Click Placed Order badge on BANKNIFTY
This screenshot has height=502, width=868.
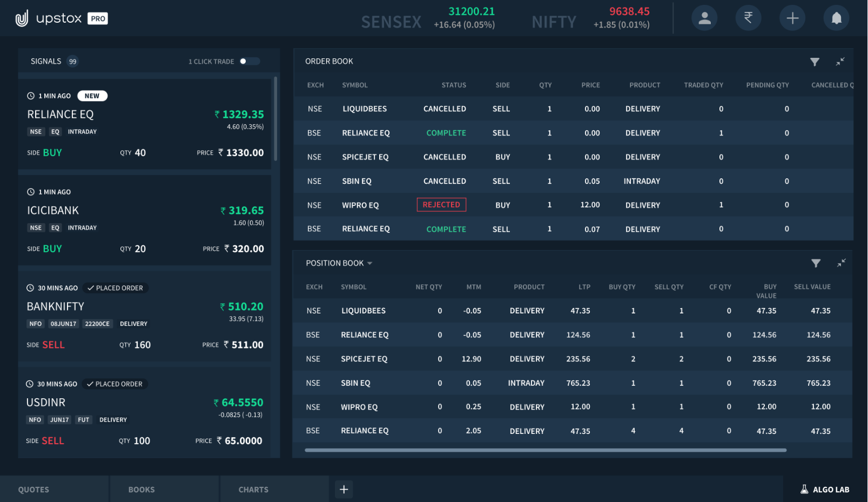click(x=115, y=288)
